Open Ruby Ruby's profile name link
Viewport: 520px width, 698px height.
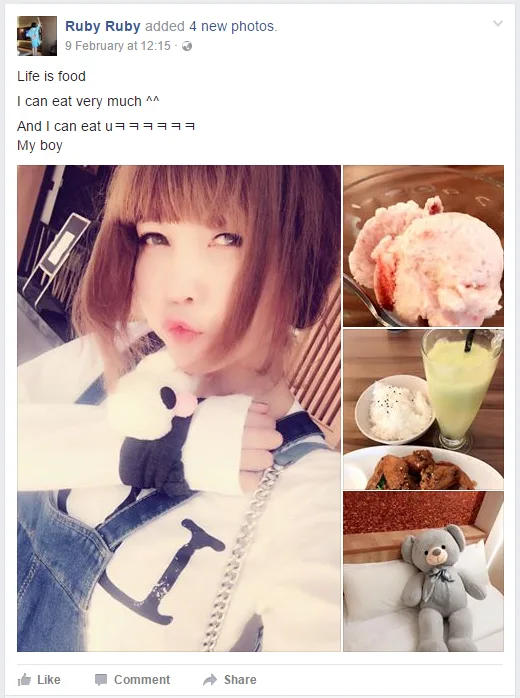tap(103, 26)
